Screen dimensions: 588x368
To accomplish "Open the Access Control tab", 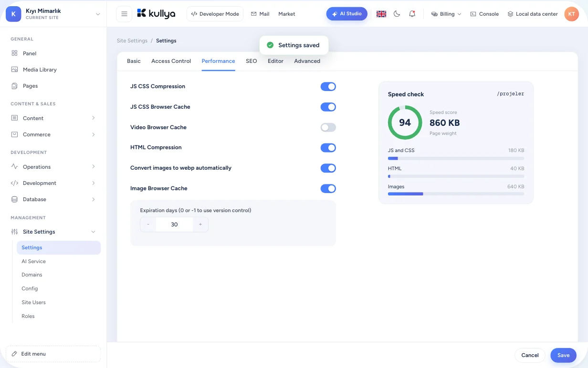I will click(171, 61).
